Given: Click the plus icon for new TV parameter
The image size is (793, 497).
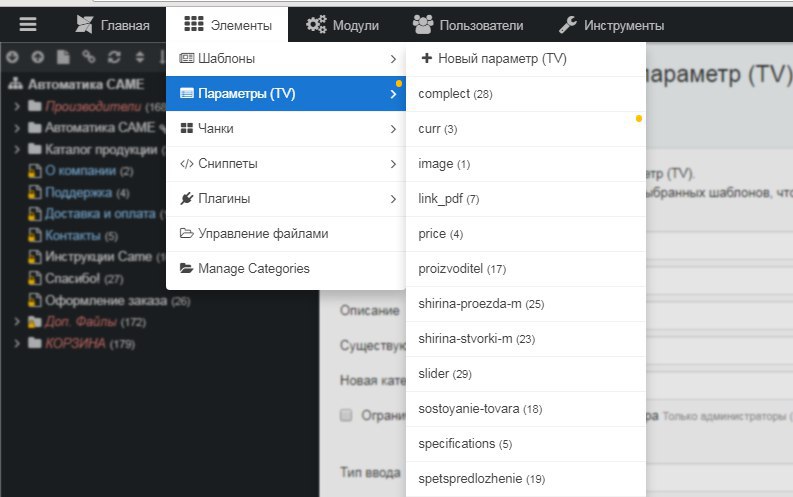Looking at the screenshot, I should (427, 59).
